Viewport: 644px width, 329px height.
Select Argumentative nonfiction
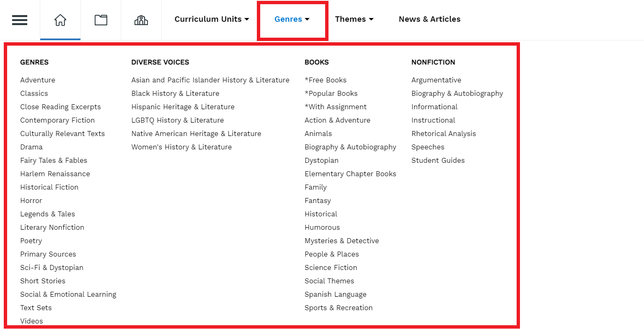436,80
